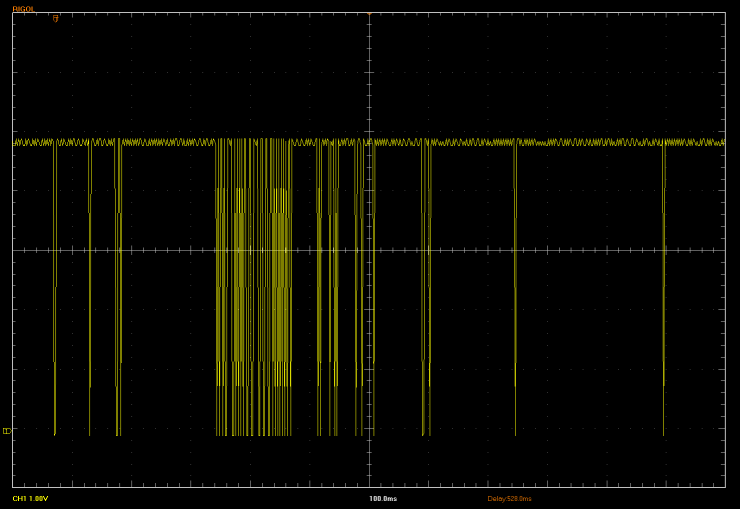This screenshot has height=509, width=740.
Task: Click the high-level signal trace at right end
Action: coord(710,142)
